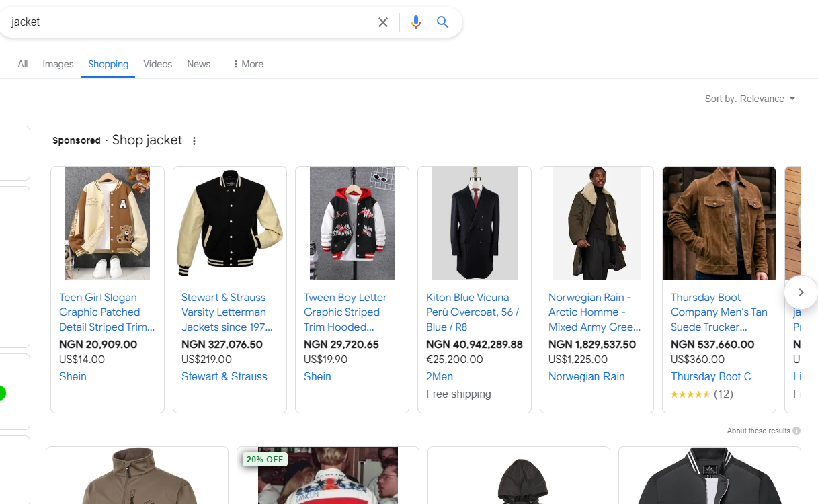Click the info icon next to About these results

[x=796, y=431]
